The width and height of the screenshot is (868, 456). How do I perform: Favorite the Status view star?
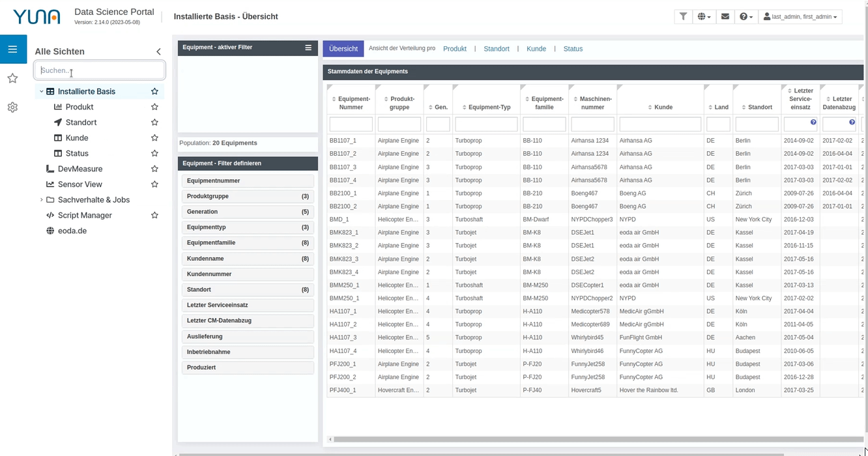(x=154, y=154)
